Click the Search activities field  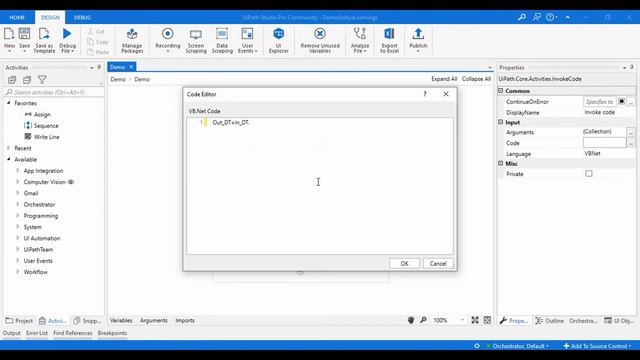tap(54, 92)
